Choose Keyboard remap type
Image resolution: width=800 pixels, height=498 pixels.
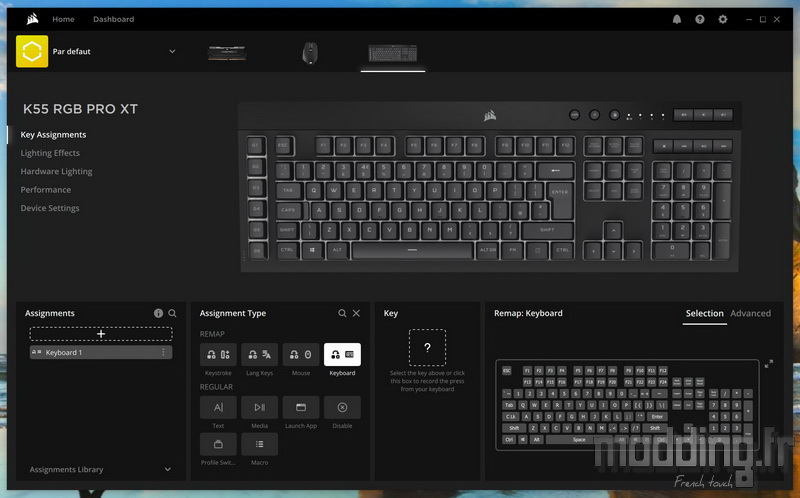(x=342, y=355)
